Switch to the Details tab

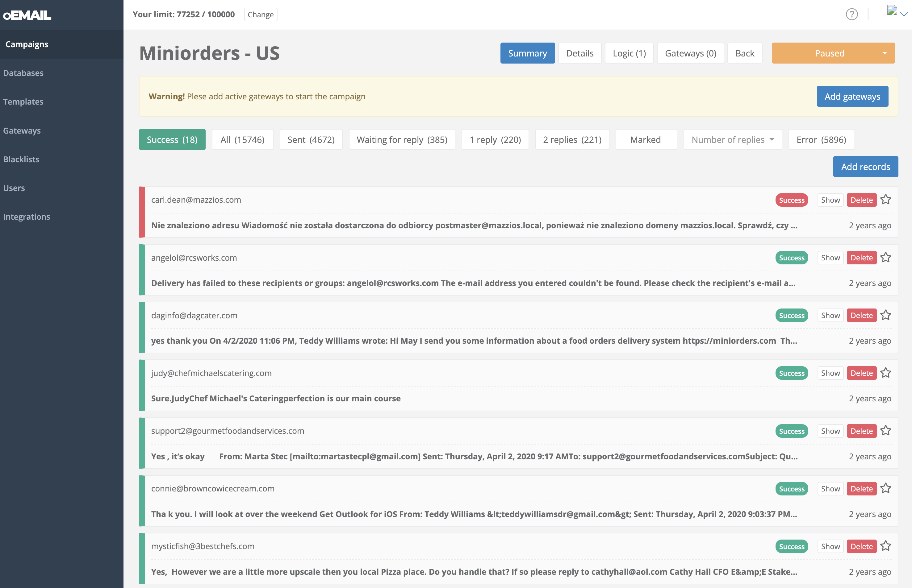[579, 53]
